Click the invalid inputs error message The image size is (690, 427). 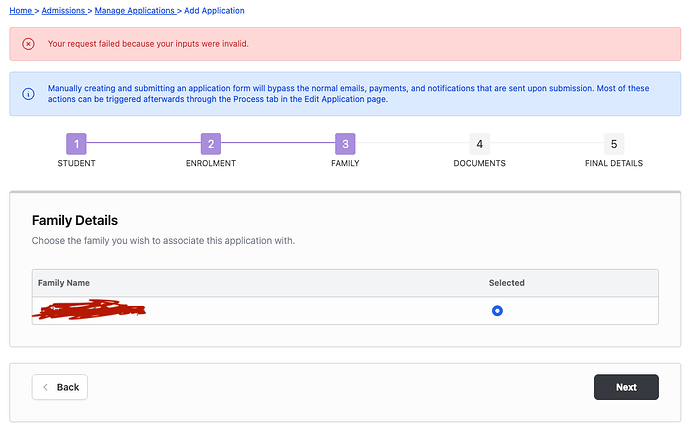tap(148, 44)
